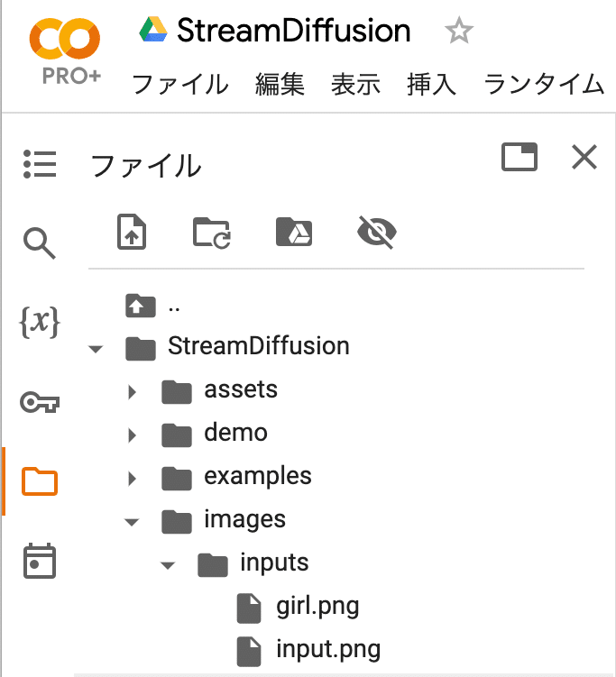The image size is (616, 677).
Task: Open the search icon in the sidebar
Action: (x=39, y=243)
